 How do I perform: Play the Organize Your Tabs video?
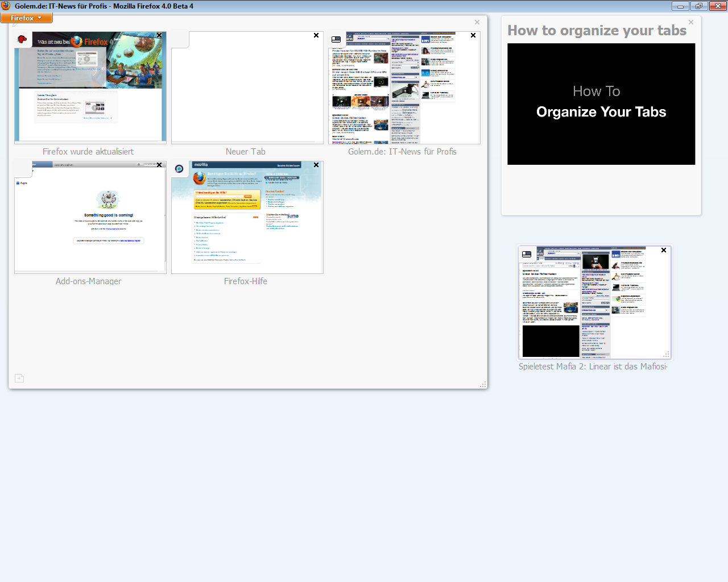[601, 104]
